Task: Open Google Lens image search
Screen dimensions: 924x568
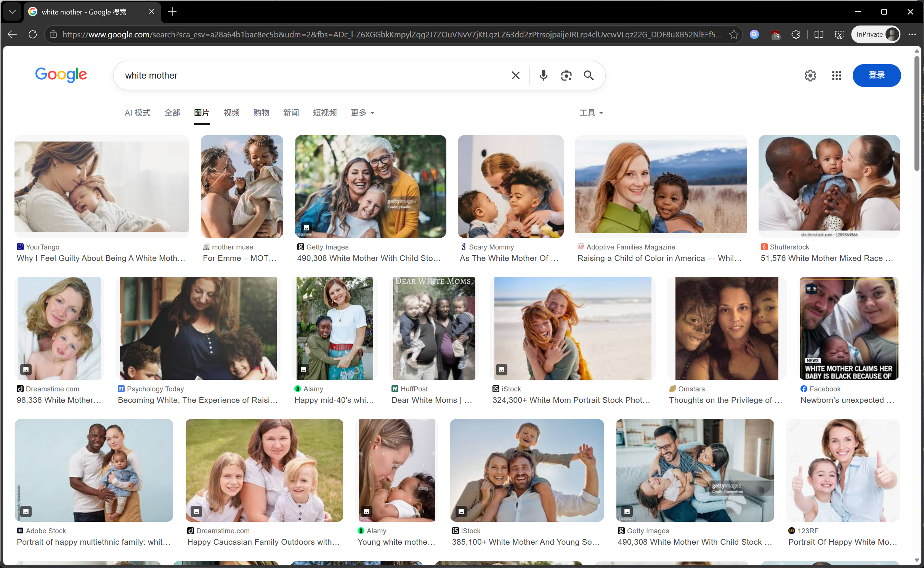Action: pos(566,76)
